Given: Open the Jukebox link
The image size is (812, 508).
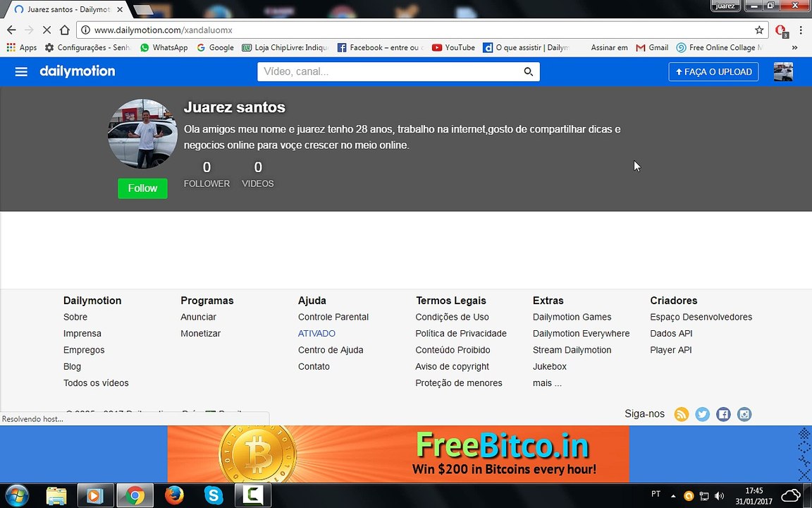Looking at the screenshot, I should pyautogui.click(x=550, y=366).
